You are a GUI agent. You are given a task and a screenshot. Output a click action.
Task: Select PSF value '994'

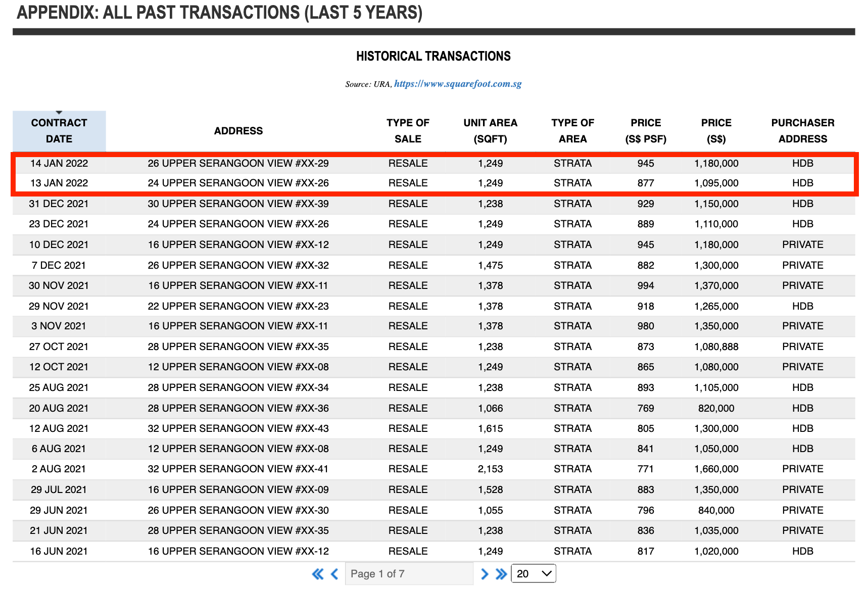coord(646,285)
